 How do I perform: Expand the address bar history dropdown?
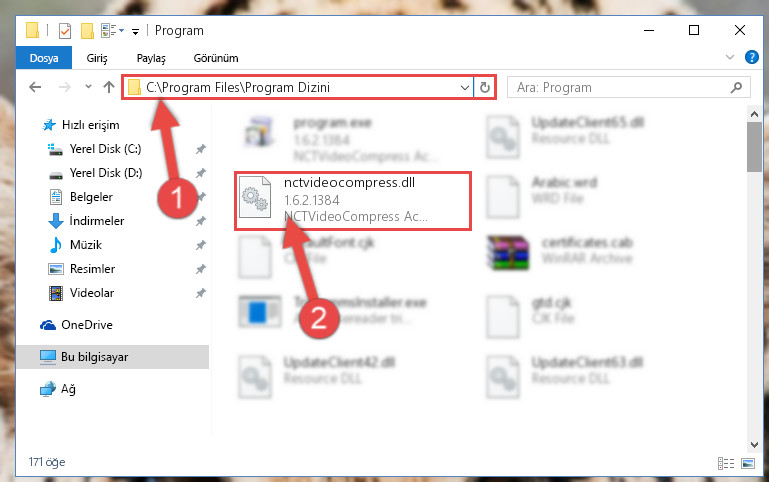[464, 88]
